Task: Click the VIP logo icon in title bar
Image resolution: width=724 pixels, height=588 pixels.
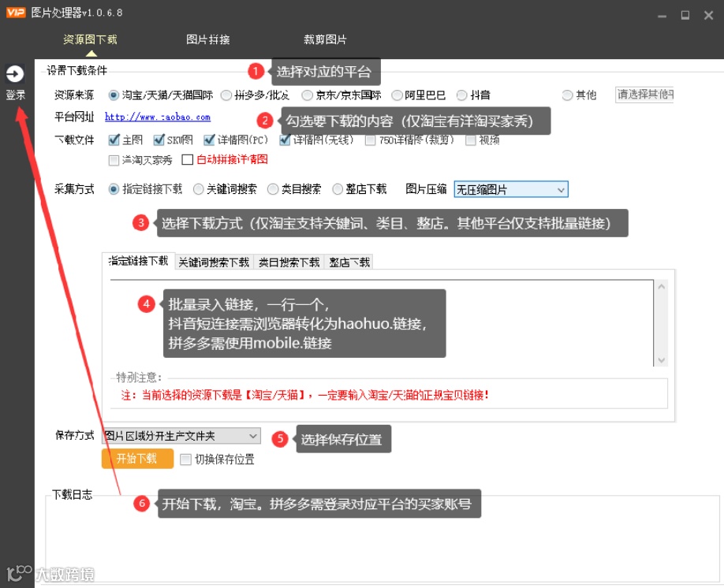Action: click(x=16, y=12)
